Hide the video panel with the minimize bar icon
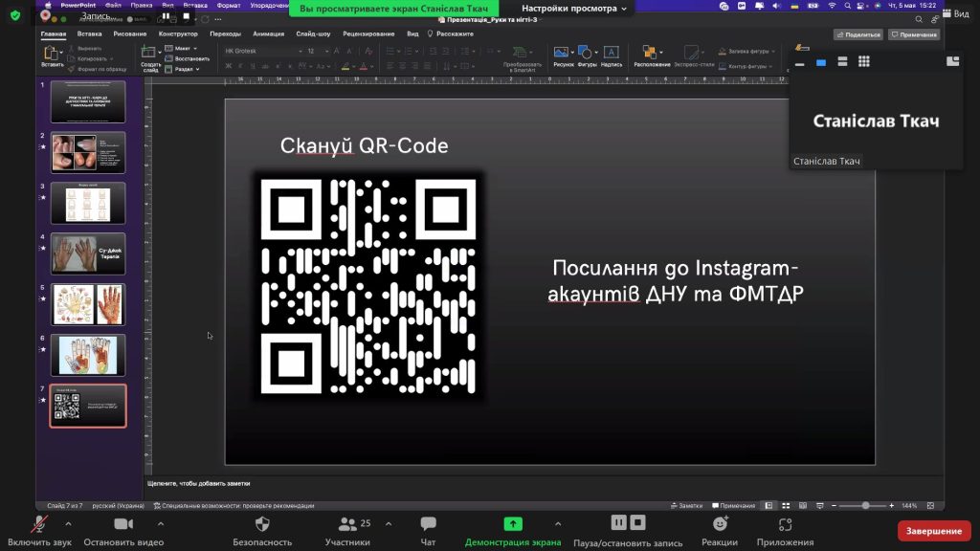 click(x=799, y=64)
